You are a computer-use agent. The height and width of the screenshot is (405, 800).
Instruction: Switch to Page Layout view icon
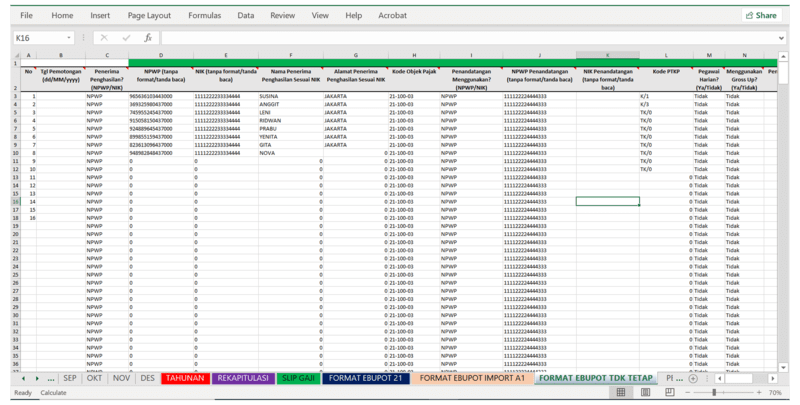(645, 392)
